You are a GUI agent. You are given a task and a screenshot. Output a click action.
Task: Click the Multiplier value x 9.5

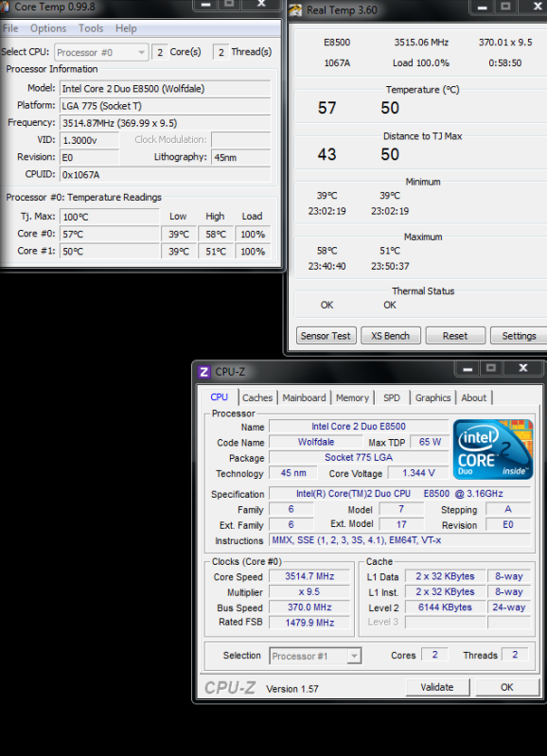coord(309,591)
